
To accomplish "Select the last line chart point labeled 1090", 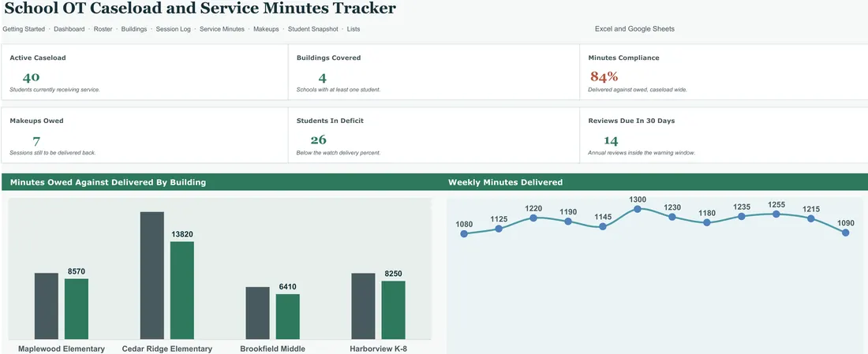I will pos(845,233).
